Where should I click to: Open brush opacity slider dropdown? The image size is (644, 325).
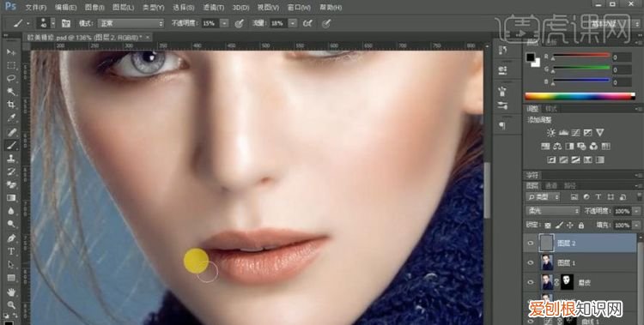224,23
